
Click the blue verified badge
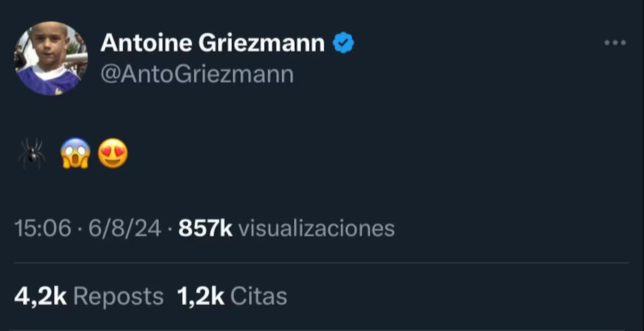343,43
